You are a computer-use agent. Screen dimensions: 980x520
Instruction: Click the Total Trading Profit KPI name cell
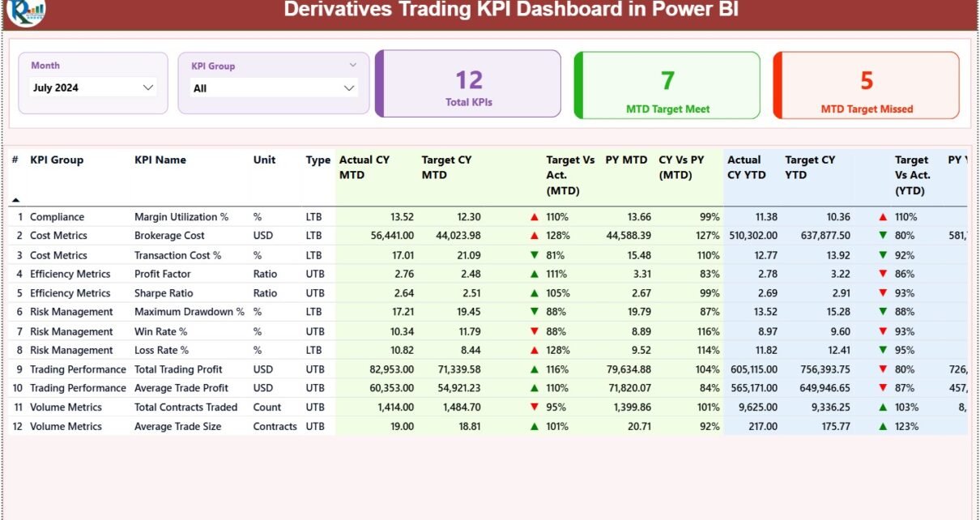point(178,369)
